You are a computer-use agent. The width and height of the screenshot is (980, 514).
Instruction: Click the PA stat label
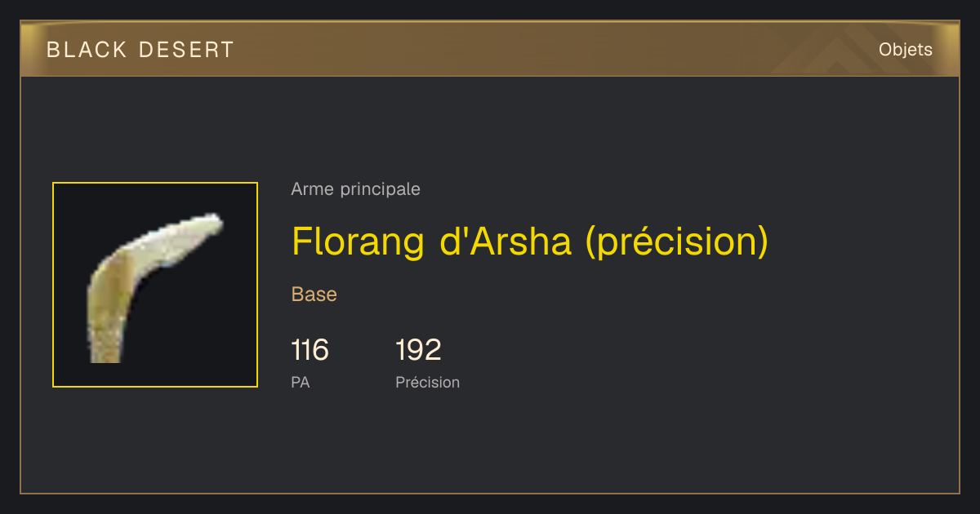tap(301, 382)
